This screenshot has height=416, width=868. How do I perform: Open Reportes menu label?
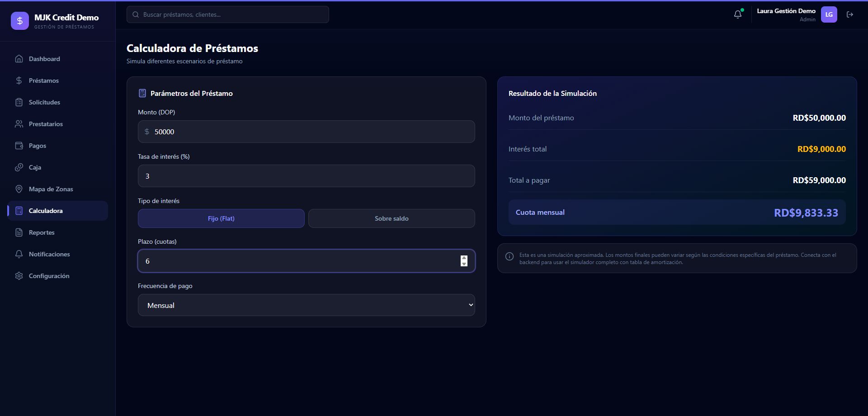point(42,232)
